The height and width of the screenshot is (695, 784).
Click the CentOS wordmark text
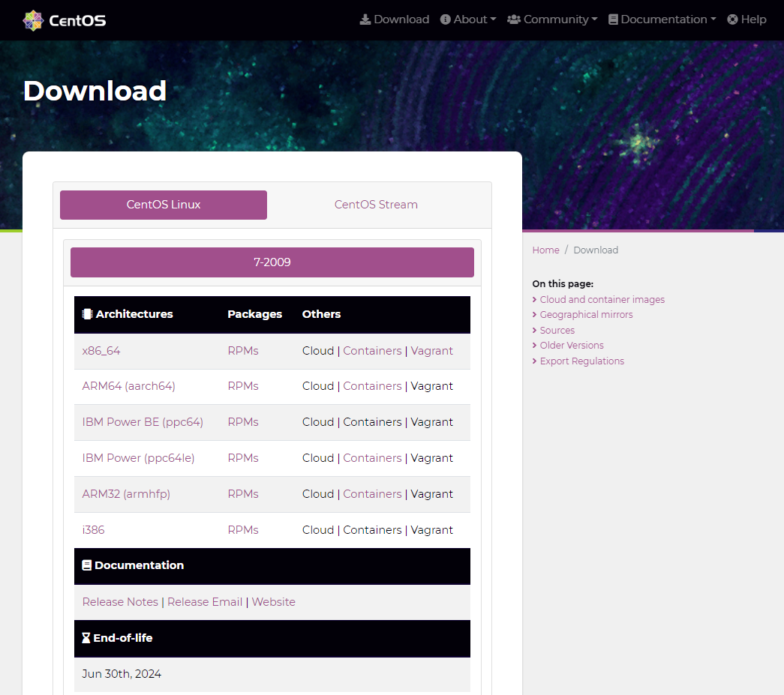(x=77, y=21)
